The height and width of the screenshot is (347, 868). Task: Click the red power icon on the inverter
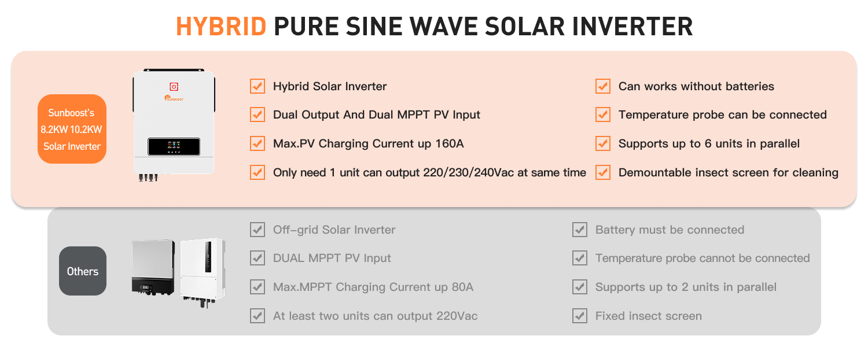(x=174, y=86)
